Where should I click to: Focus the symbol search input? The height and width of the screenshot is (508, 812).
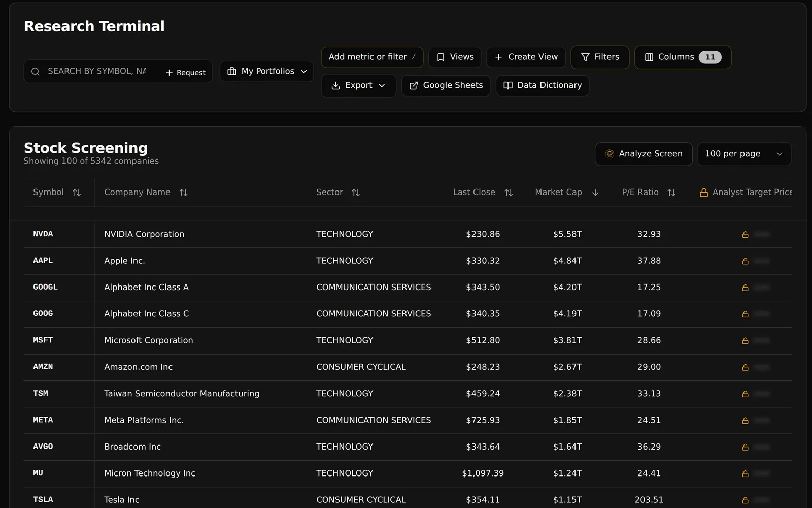tap(97, 71)
